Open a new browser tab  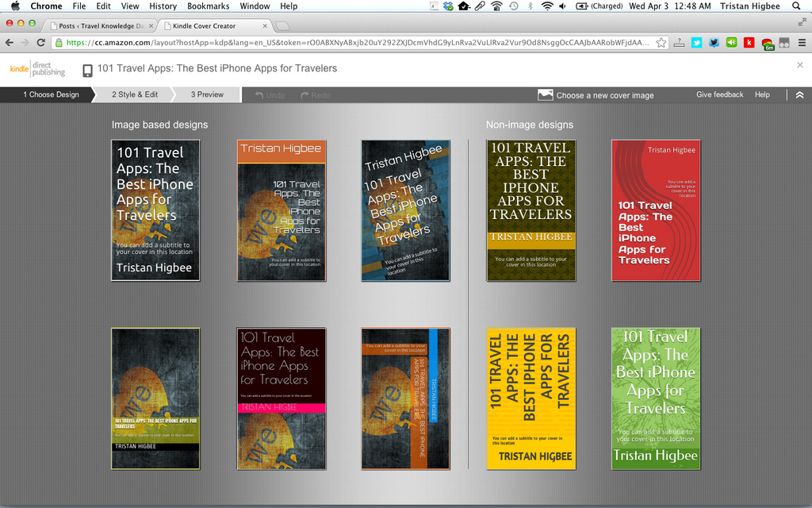coord(282,26)
